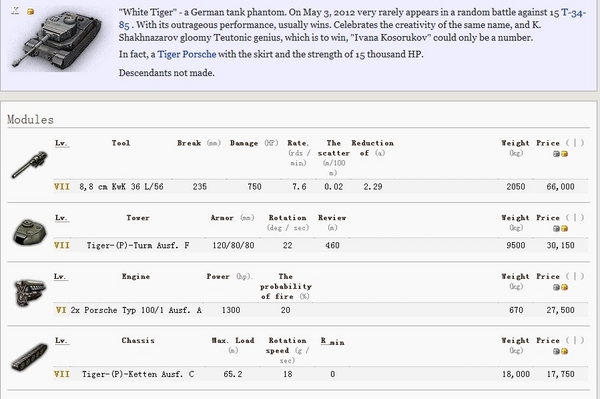Click the Max. Load column header

pyautogui.click(x=233, y=345)
